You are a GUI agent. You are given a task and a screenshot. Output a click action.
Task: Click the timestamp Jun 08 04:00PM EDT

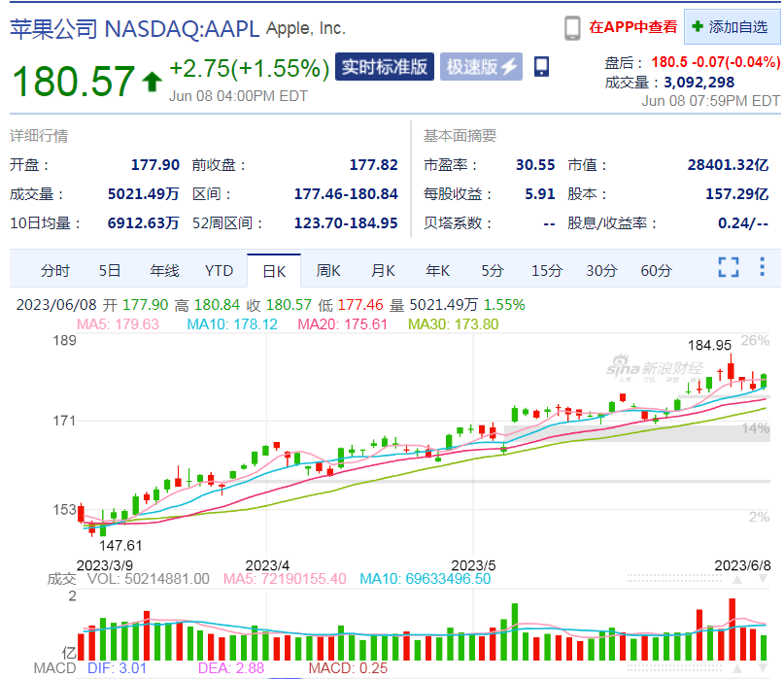[x=238, y=96]
